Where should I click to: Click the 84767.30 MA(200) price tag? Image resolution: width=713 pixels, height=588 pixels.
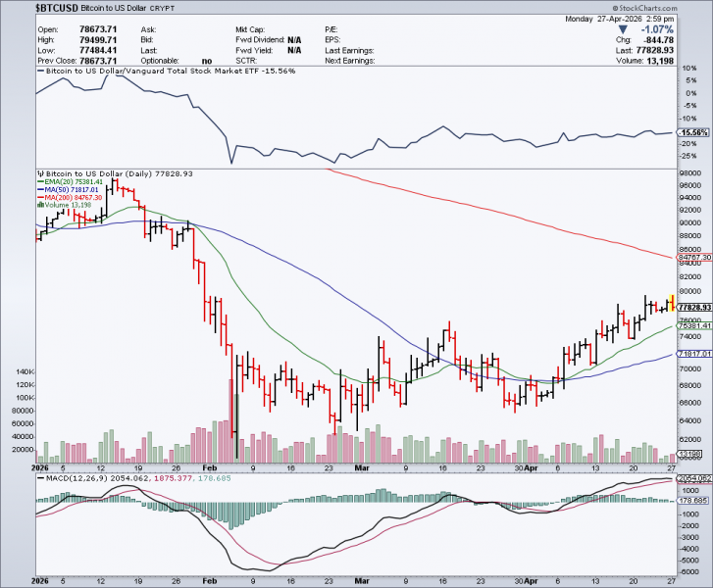point(694,257)
